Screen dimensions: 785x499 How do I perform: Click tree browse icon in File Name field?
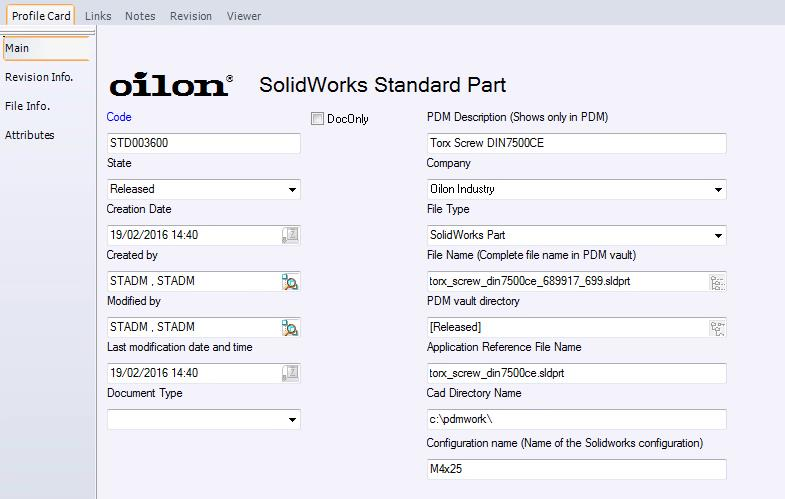coord(717,282)
